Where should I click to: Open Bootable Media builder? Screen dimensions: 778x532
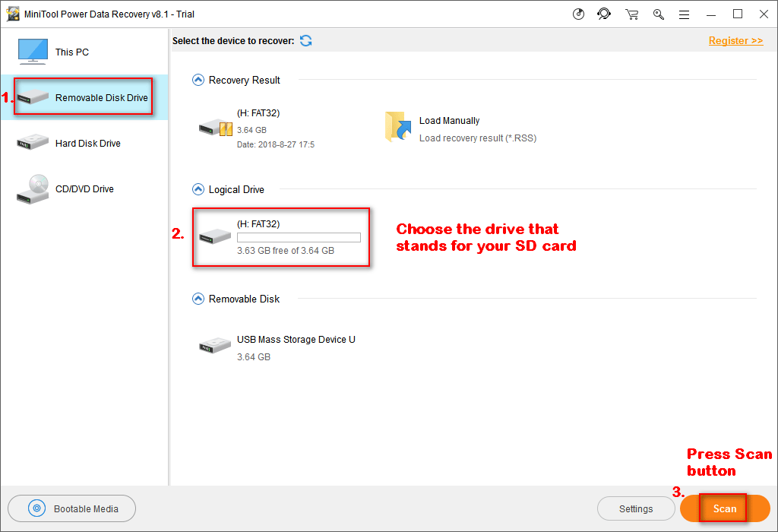(x=72, y=508)
